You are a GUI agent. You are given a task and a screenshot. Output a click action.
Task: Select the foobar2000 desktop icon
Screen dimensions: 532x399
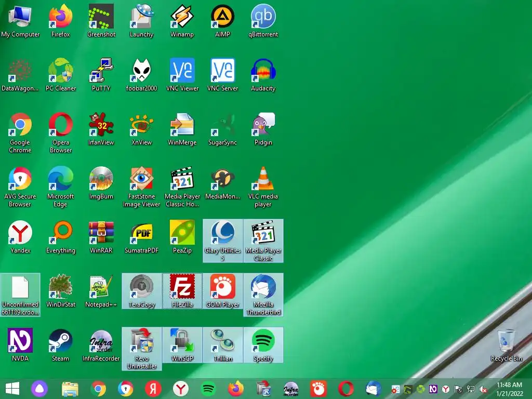(141, 75)
